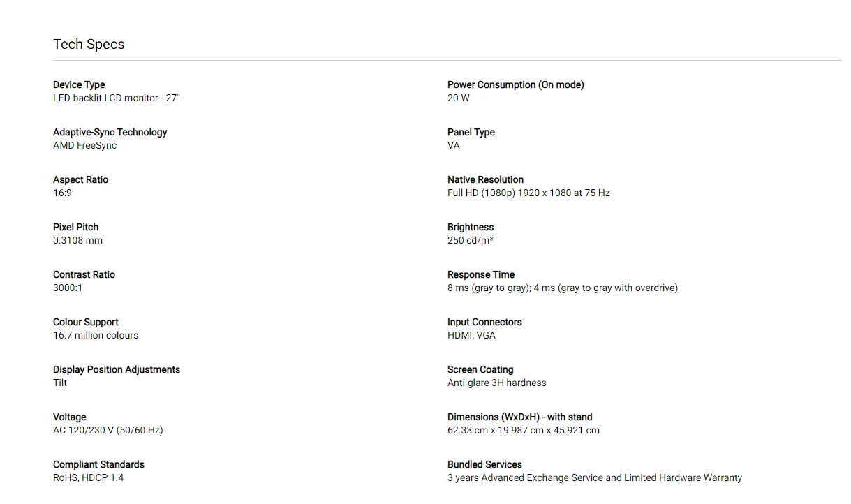Click the response time gray-to-gray value
The width and height of the screenshot is (851, 504).
(x=562, y=288)
